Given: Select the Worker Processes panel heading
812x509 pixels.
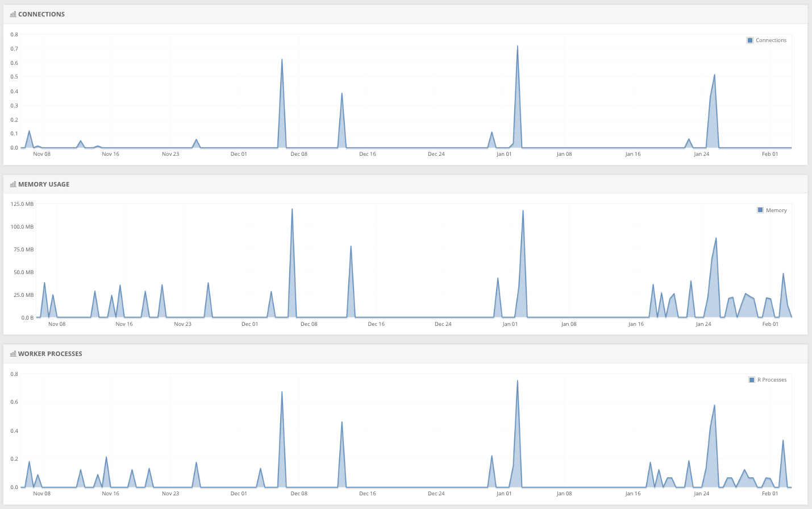Looking at the screenshot, I should click(50, 354).
